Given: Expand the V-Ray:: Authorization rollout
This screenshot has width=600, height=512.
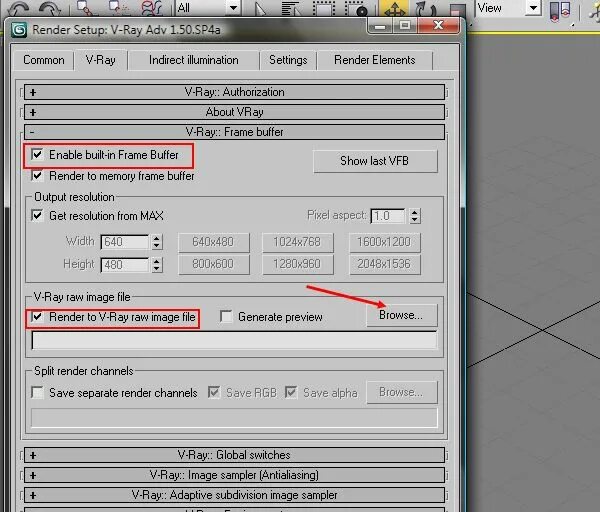Looking at the screenshot, I should (234, 92).
